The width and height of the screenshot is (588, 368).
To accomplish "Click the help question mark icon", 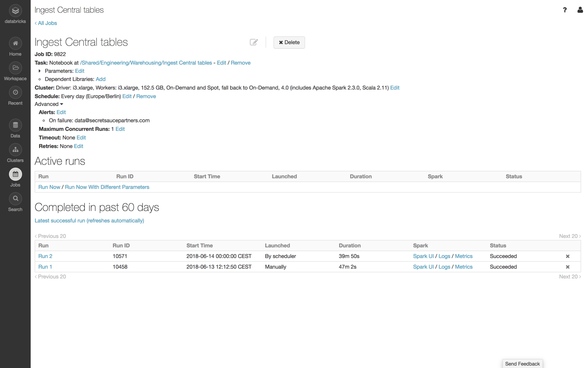I will click(x=565, y=10).
